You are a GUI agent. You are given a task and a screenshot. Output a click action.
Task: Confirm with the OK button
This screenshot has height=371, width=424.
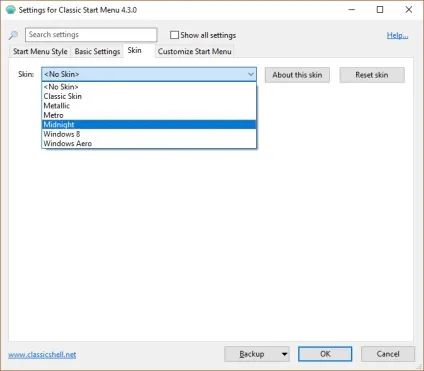325,354
